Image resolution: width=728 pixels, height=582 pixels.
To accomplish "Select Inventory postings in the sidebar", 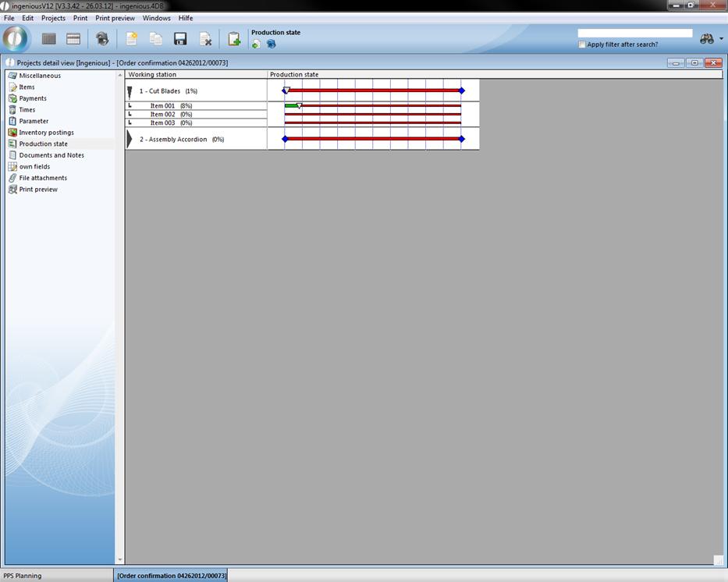I will pos(46,133).
